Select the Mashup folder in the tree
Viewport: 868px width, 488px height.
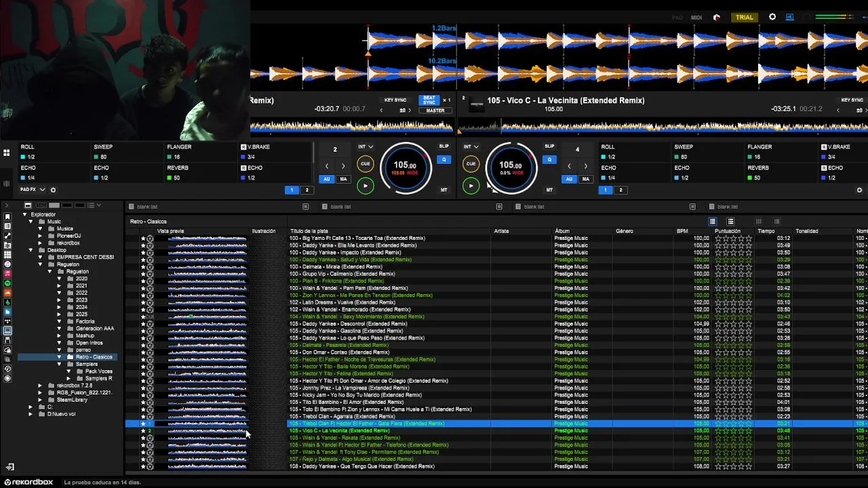click(85, 335)
